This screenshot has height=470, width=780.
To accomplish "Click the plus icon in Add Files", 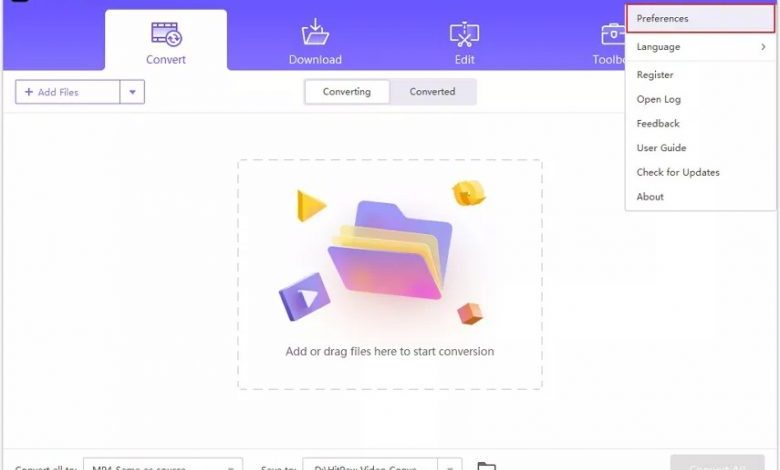I will (29, 92).
